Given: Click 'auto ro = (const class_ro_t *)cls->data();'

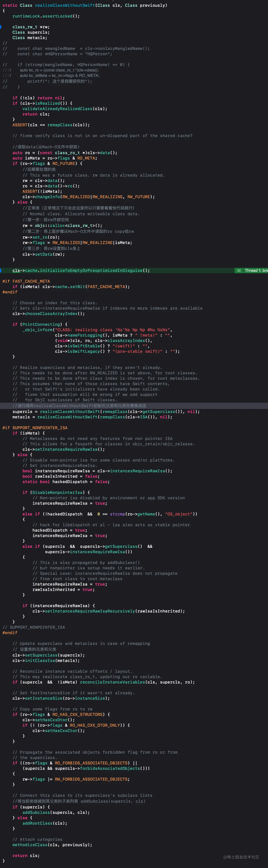Looking at the screenshot, I should [x=65, y=153].
